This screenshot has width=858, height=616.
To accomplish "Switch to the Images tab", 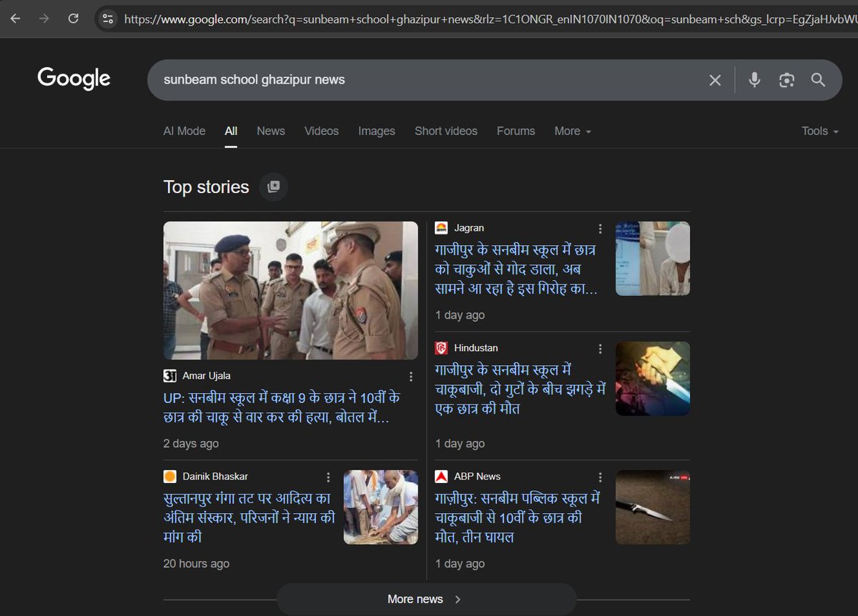I will click(x=377, y=131).
